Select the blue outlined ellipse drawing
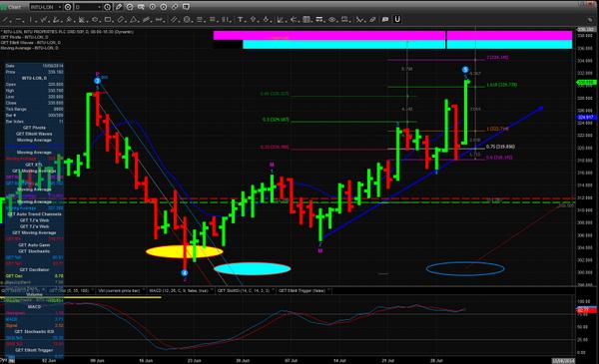 465,268
